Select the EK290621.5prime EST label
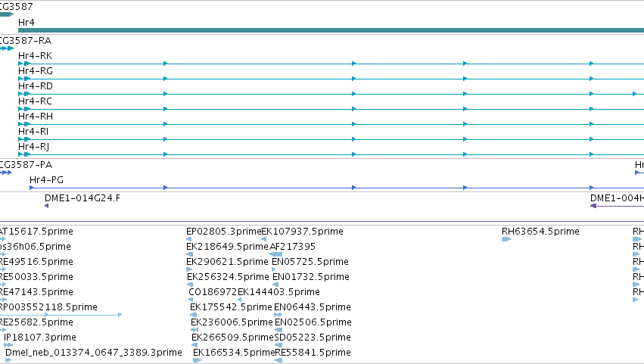644x364 pixels. click(227, 262)
